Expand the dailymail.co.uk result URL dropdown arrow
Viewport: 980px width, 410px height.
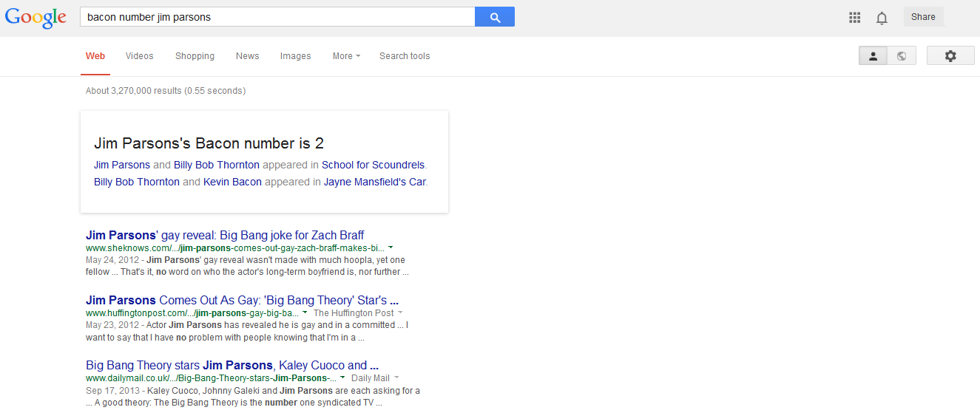coord(342,378)
